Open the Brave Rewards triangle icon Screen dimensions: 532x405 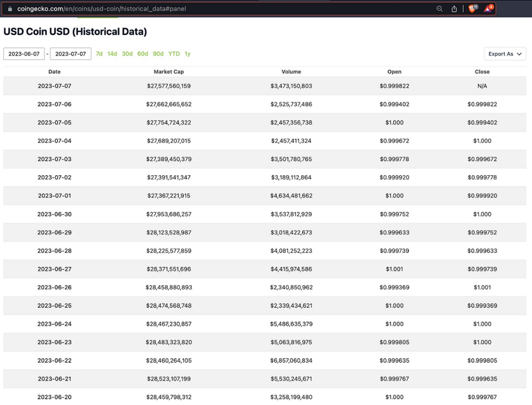coord(488,9)
